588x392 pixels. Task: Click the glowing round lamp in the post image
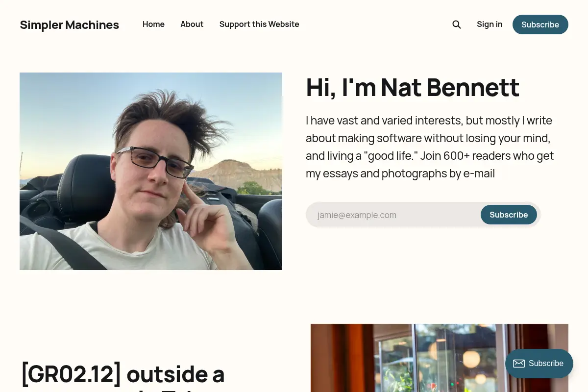(x=471, y=359)
